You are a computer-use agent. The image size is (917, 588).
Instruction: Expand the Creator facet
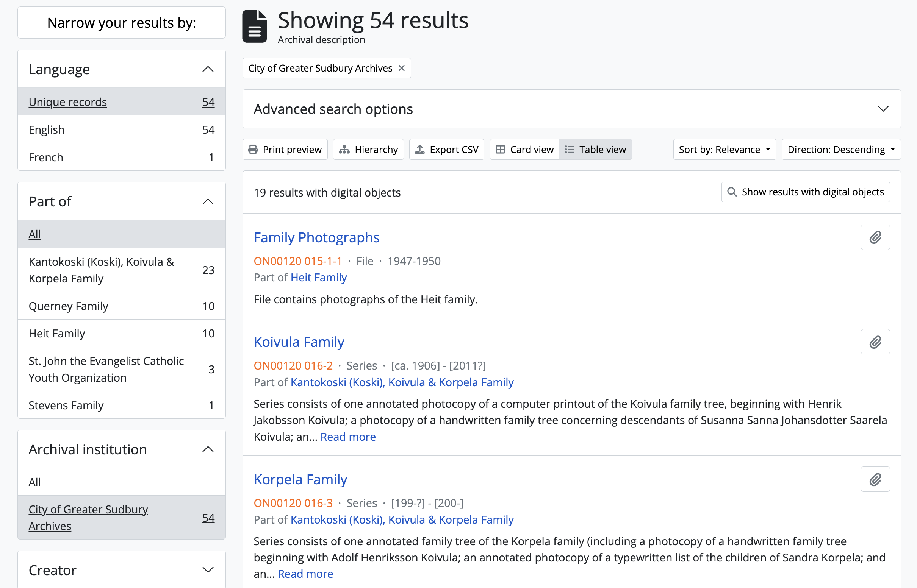click(122, 570)
